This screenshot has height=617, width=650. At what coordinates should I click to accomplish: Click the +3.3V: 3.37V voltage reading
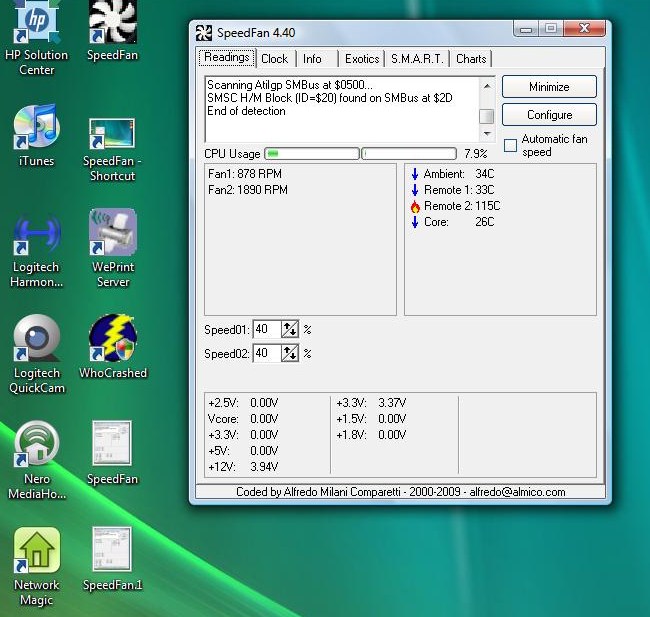point(371,403)
